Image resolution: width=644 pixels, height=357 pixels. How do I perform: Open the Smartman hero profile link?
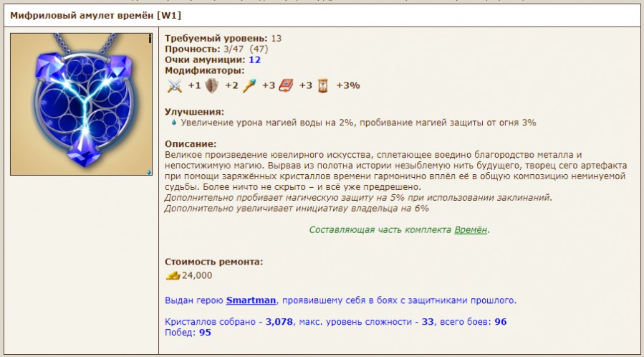tap(251, 300)
